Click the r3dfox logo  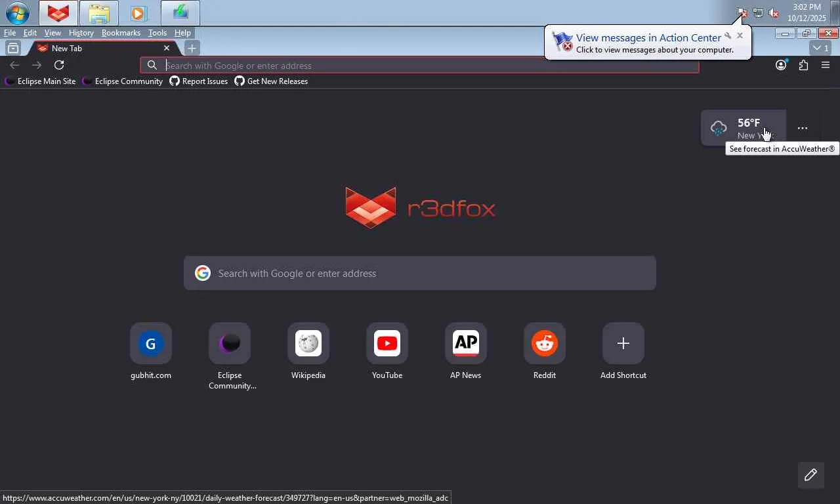(x=420, y=208)
